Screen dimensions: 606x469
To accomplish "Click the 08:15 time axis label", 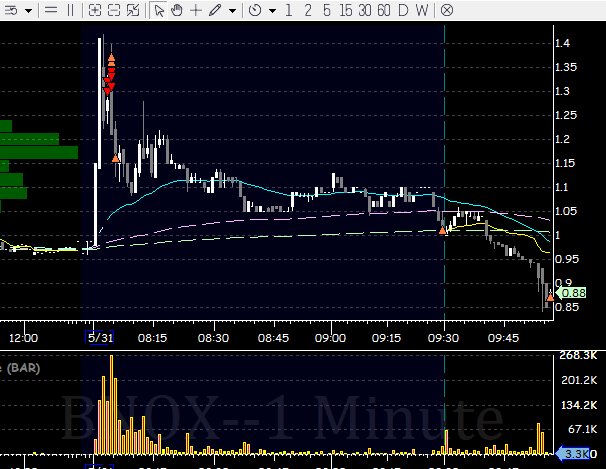I will pyautogui.click(x=152, y=338).
